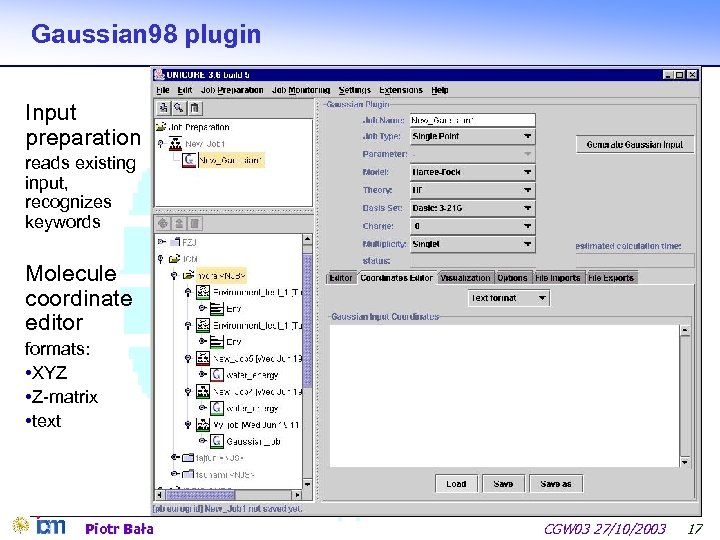Image resolution: width=720 pixels, height=540 pixels.
Task: Click the Load button
Action: pos(456,484)
